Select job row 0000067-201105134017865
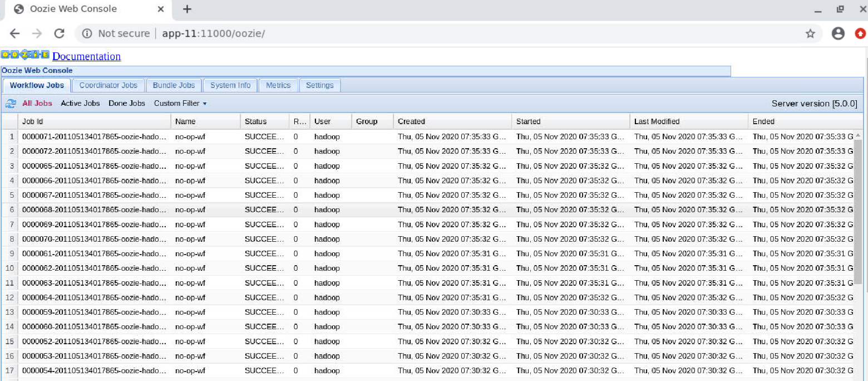868x381 pixels. tap(427, 195)
